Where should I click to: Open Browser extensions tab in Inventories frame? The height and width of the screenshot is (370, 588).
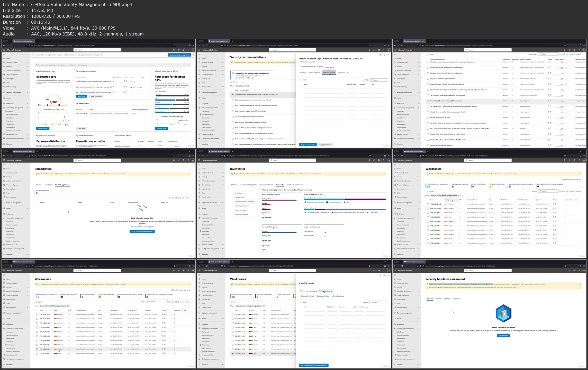click(x=266, y=185)
